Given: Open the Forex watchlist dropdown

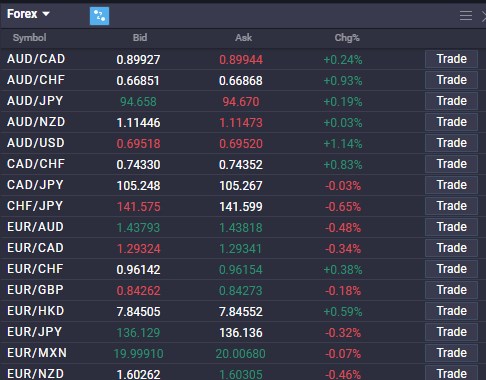Looking at the screenshot, I should point(28,14).
